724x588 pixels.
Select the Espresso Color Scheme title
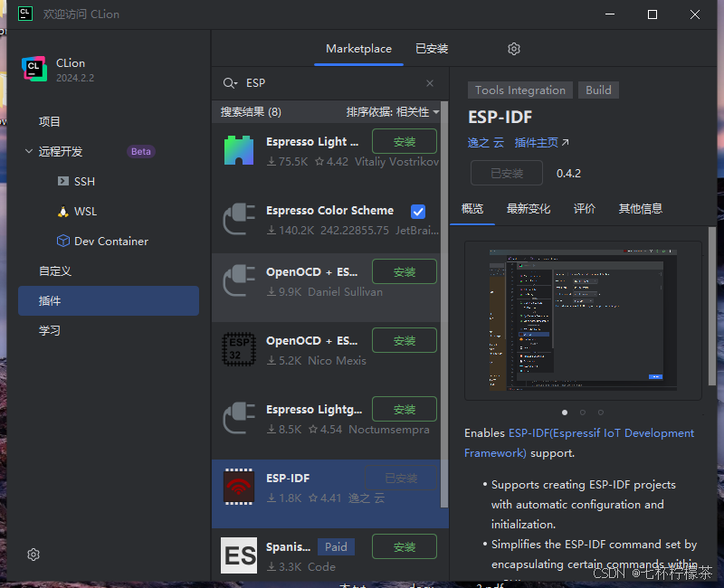click(329, 211)
